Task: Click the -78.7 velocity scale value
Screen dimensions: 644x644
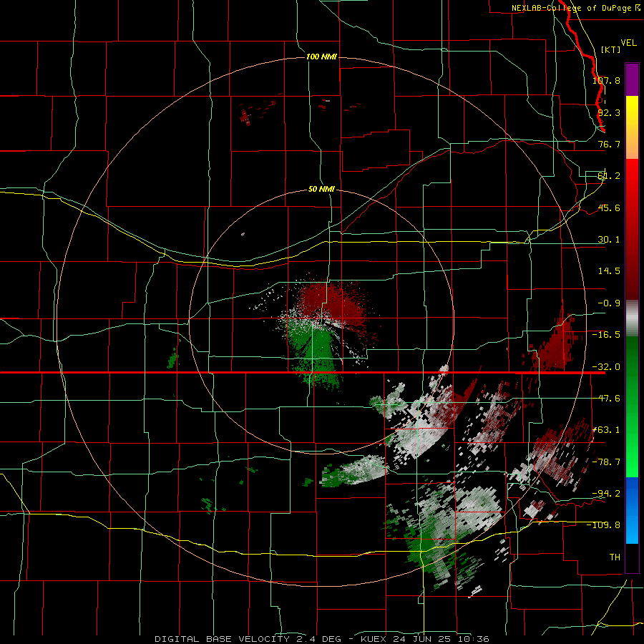Action: (606, 462)
